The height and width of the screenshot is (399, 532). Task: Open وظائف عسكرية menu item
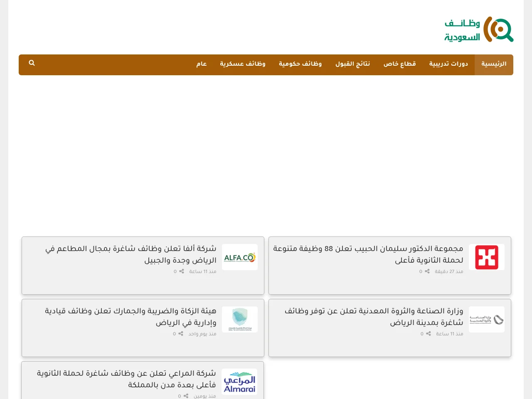click(x=243, y=64)
